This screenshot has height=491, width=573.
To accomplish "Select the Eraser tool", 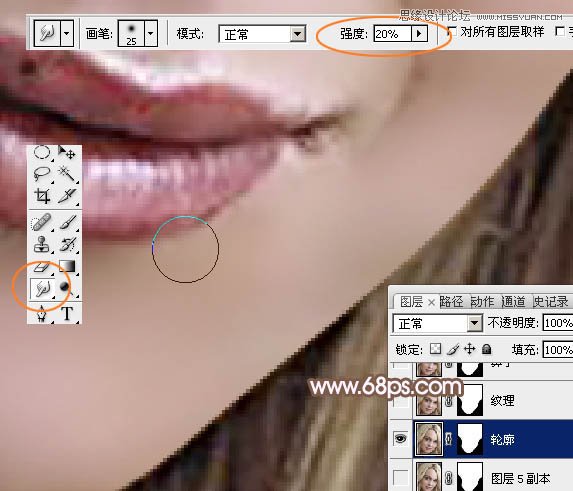I will (42, 267).
